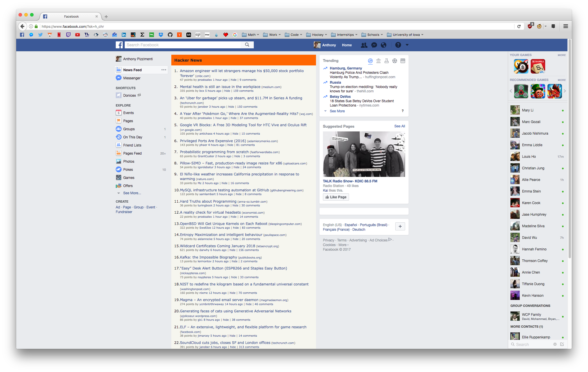Open notifications globe icon
Viewport: 588px width, 372px height.
pos(383,45)
